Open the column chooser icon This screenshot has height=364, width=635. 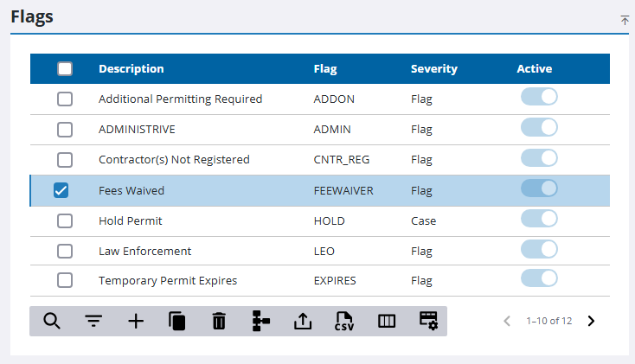[x=387, y=321]
